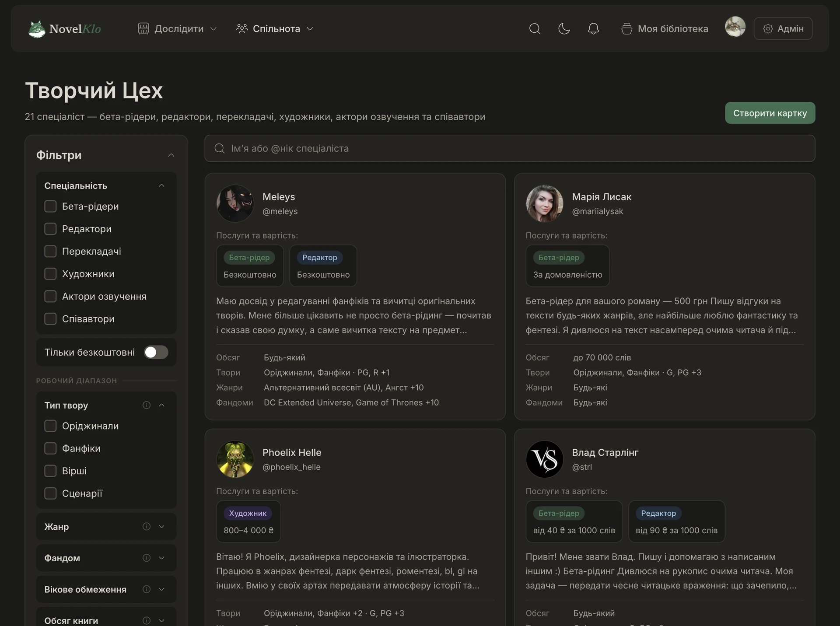Open the search magnifier icon in header
Image resolution: width=840 pixels, height=626 pixels.
click(535, 29)
